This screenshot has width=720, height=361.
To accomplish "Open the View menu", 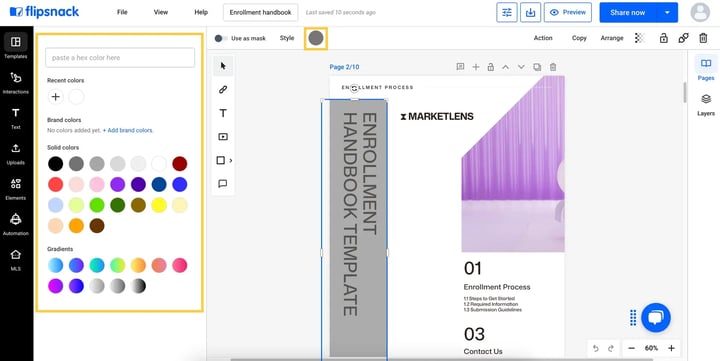I will coord(161,12).
